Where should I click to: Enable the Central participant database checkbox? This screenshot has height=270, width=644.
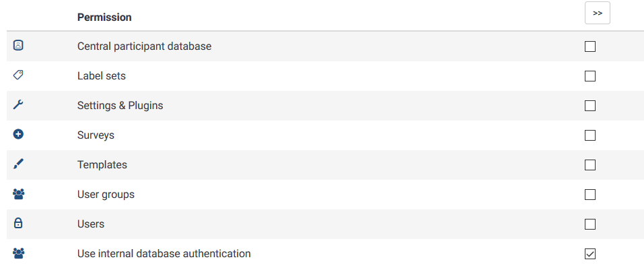pyautogui.click(x=589, y=46)
